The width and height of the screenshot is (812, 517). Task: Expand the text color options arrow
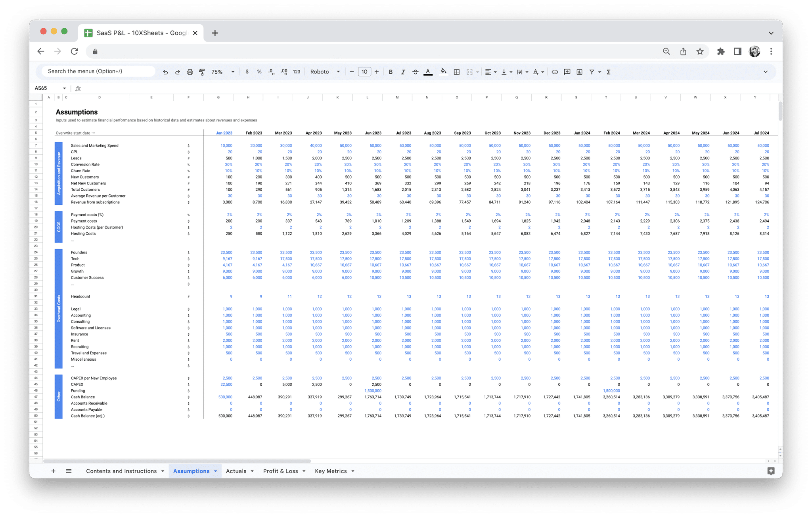(542, 72)
